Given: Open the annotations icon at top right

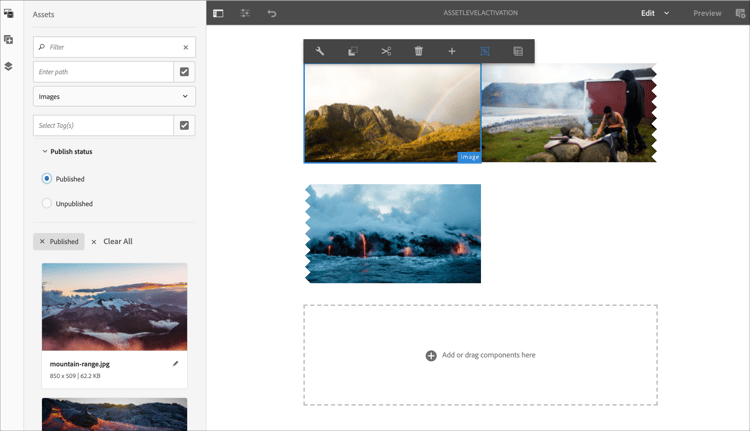Looking at the screenshot, I should click(x=740, y=13).
